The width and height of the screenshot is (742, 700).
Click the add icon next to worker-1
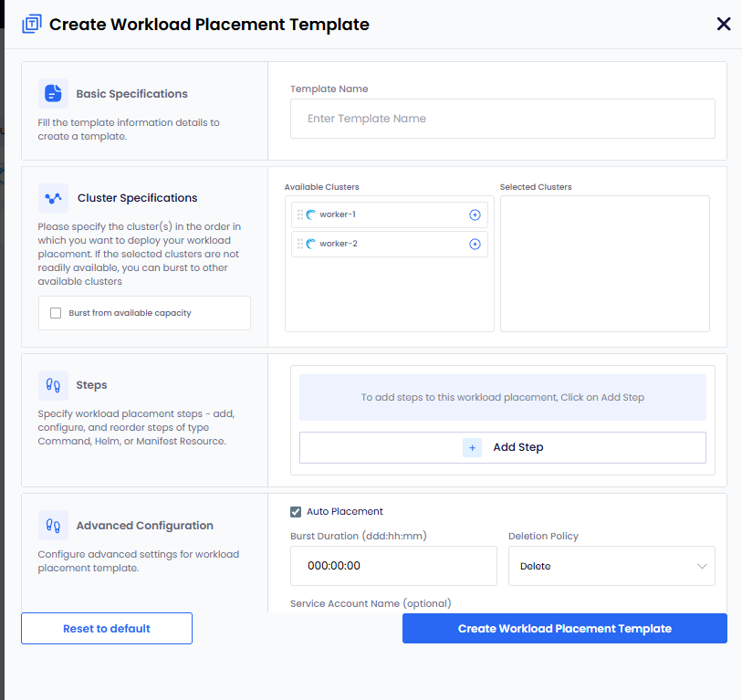[x=475, y=215]
